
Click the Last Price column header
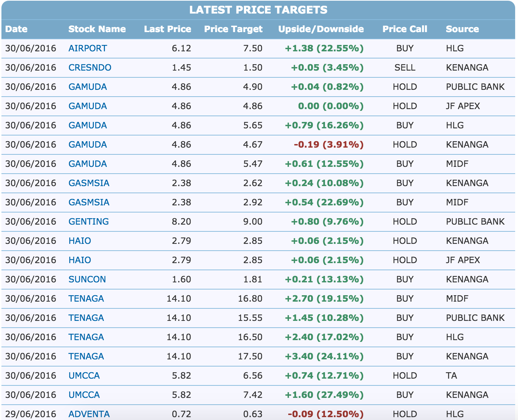pyautogui.click(x=168, y=29)
